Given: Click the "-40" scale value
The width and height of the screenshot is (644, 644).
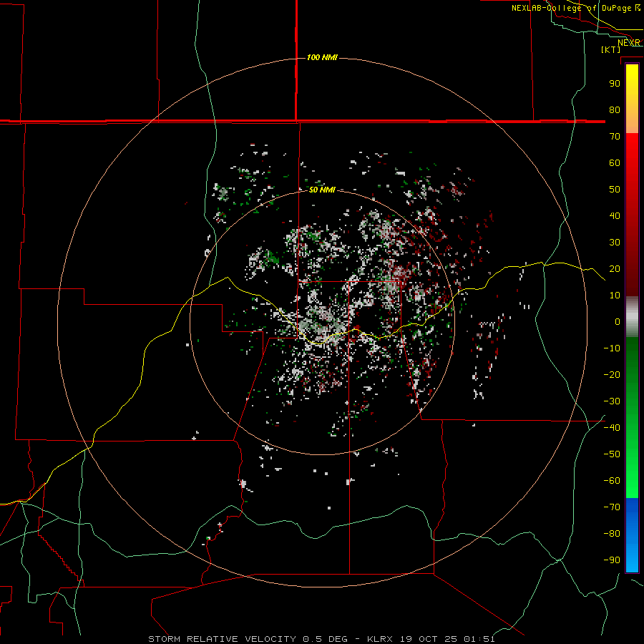Looking at the screenshot, I should click(x=612, y=428).
